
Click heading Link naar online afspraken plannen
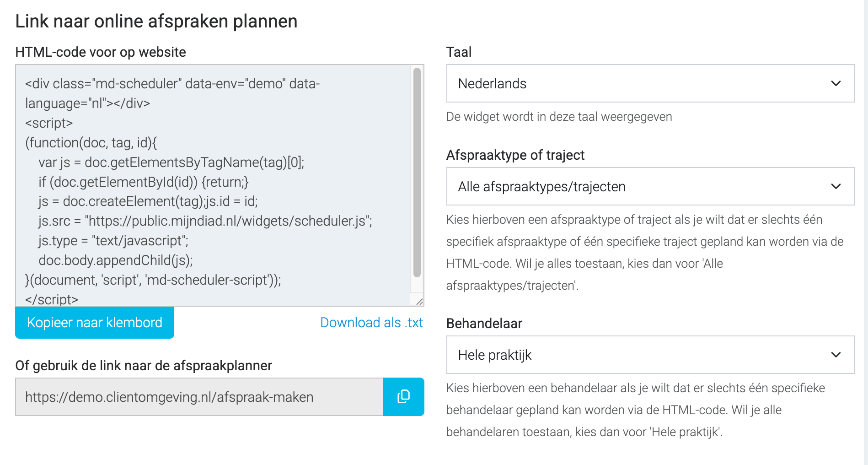tap(156, 22)
